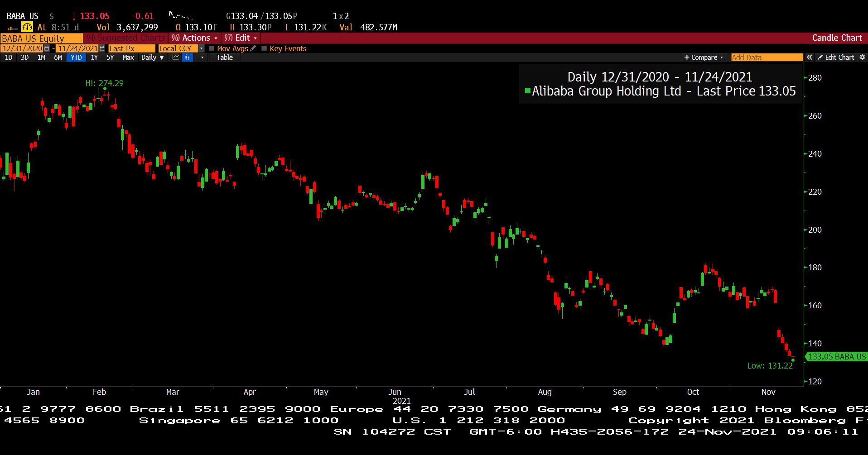Click the Candle Chart title label
The image size is (868, 455).
pos(837,38)
